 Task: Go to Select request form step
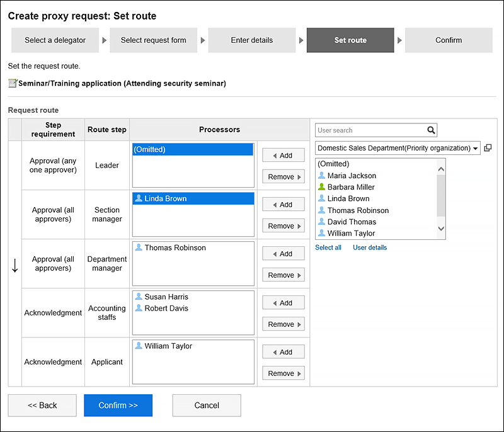pyautogui.click(x=153, y=40)
